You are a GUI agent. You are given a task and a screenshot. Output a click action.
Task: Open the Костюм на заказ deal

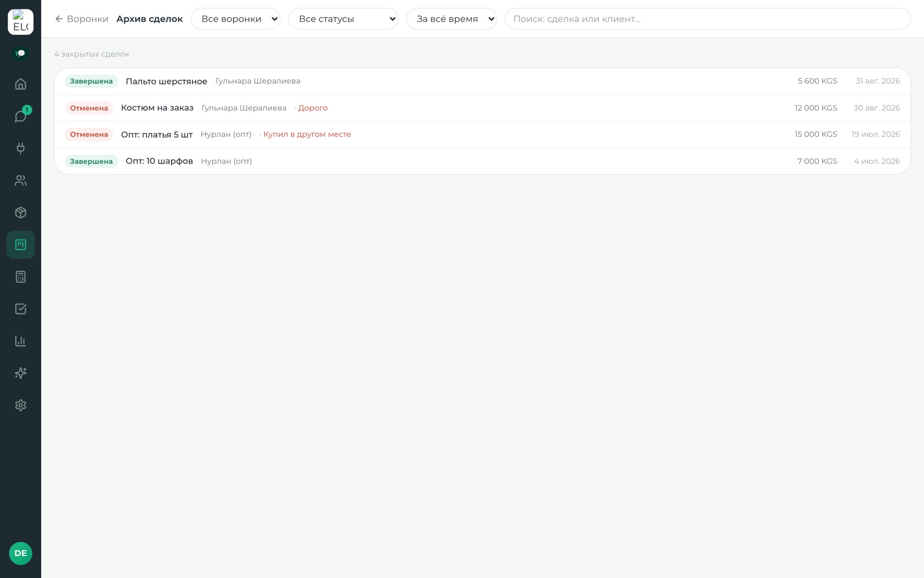482,108
